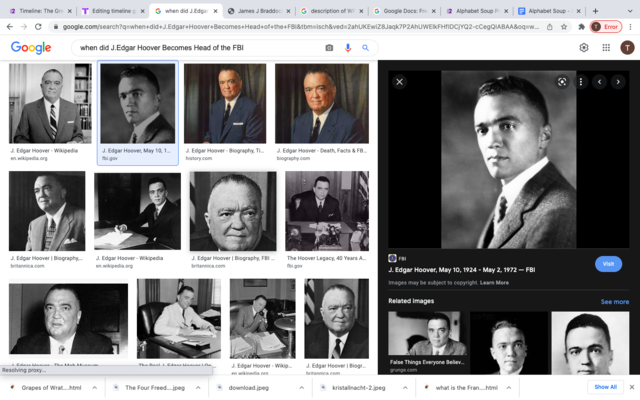Screen dimensions: 640x400
Task: Switch to the last 'Alphabet Soup' Docs tab
Action: point(549,11)
